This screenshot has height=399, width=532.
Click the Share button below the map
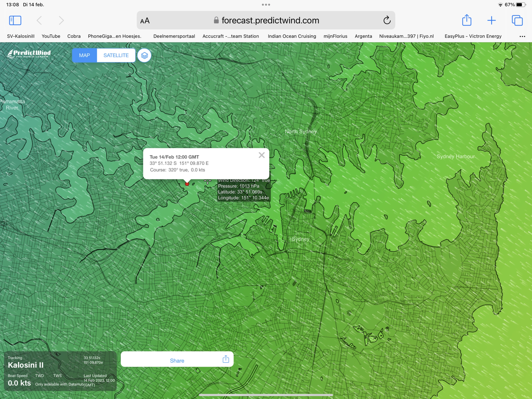pos(177,360)
